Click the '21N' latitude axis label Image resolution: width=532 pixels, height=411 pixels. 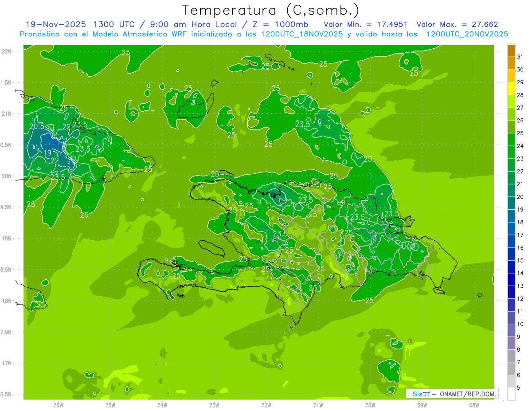tap(7, 114)
